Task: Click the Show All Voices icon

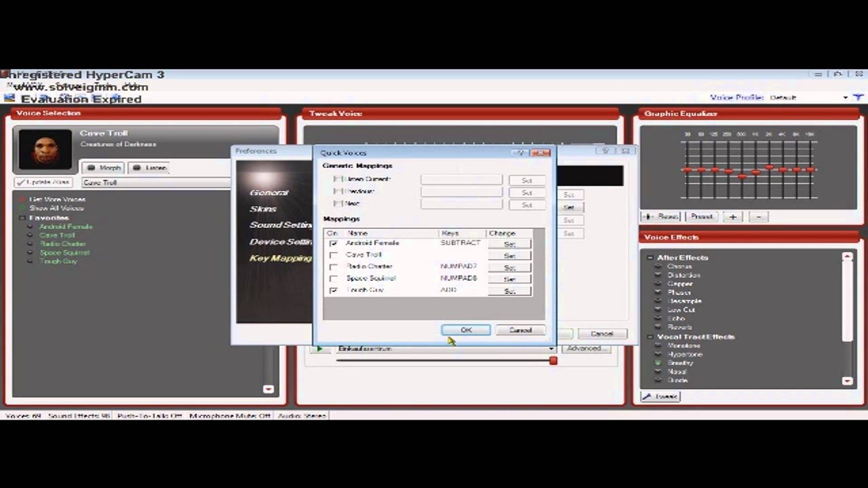Action: tap(23, 208)
